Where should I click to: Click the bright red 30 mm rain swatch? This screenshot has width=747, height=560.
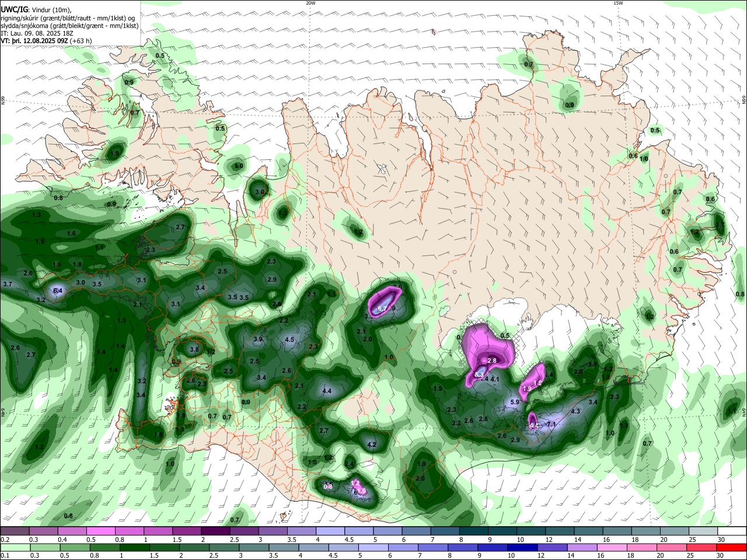(x=731, y=548)
